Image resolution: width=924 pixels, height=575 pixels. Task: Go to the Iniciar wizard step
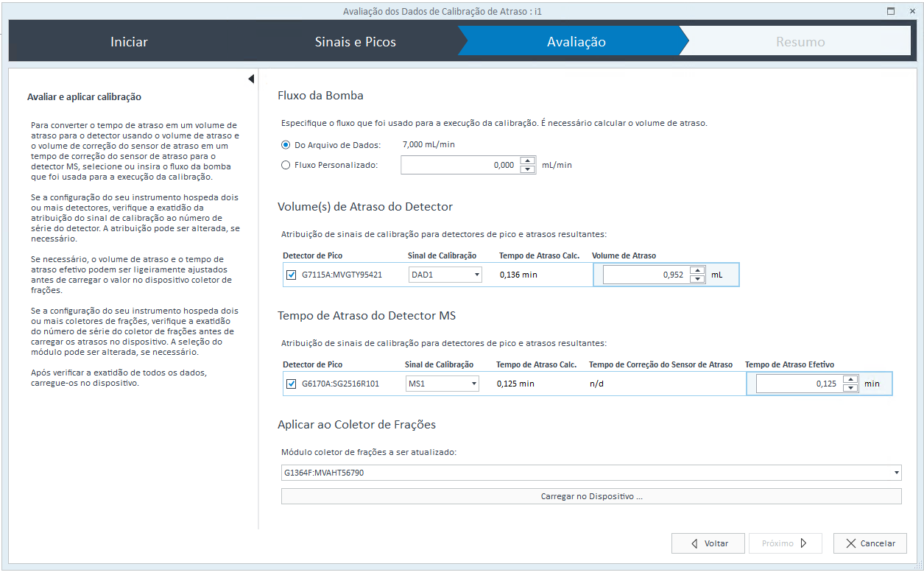(129, 42)
